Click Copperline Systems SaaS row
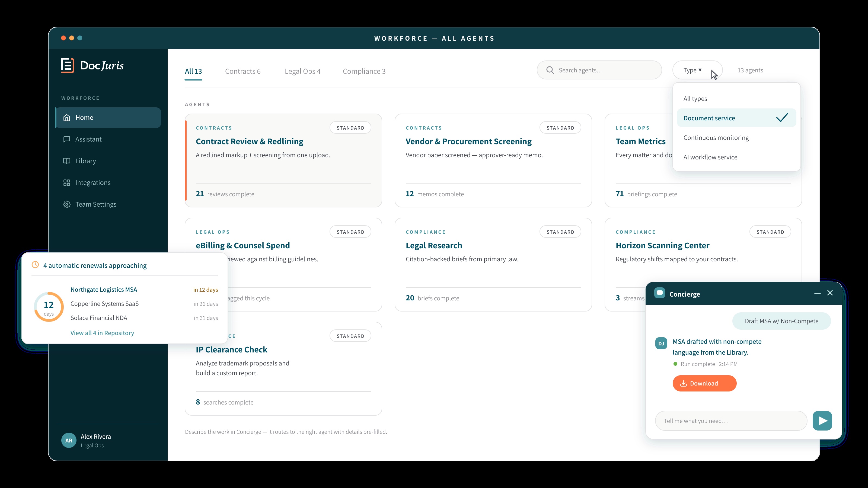868x488 pixels. click(144, 304)
